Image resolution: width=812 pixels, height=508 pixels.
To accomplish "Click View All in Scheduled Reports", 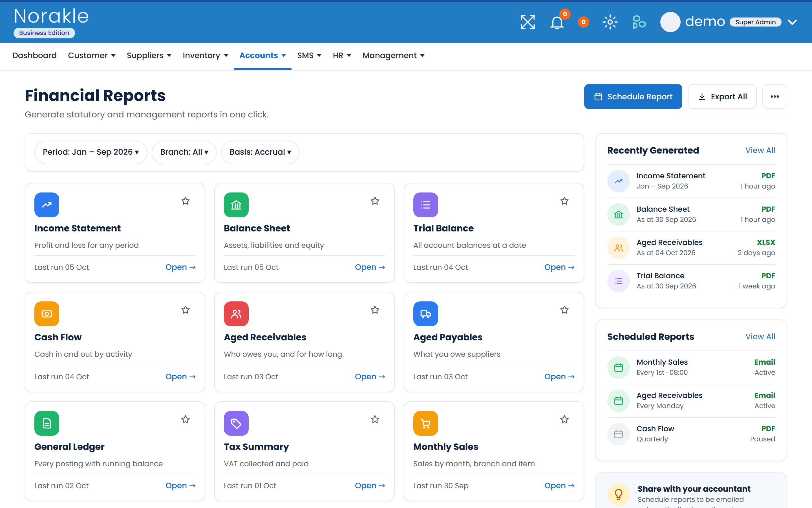I will coord(760,336).
